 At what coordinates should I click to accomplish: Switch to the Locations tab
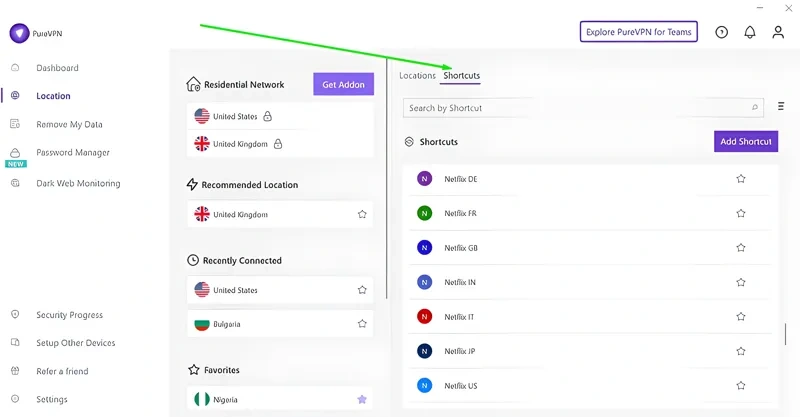pos(417,76)
